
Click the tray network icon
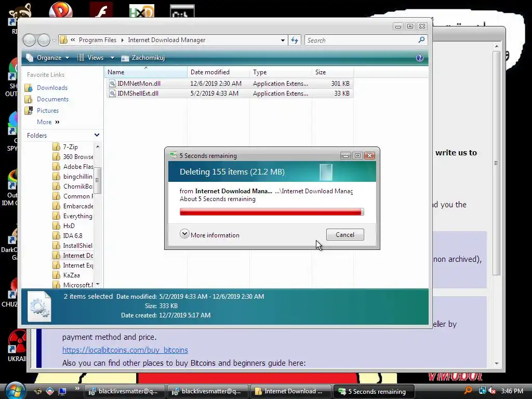coord(482,391)
